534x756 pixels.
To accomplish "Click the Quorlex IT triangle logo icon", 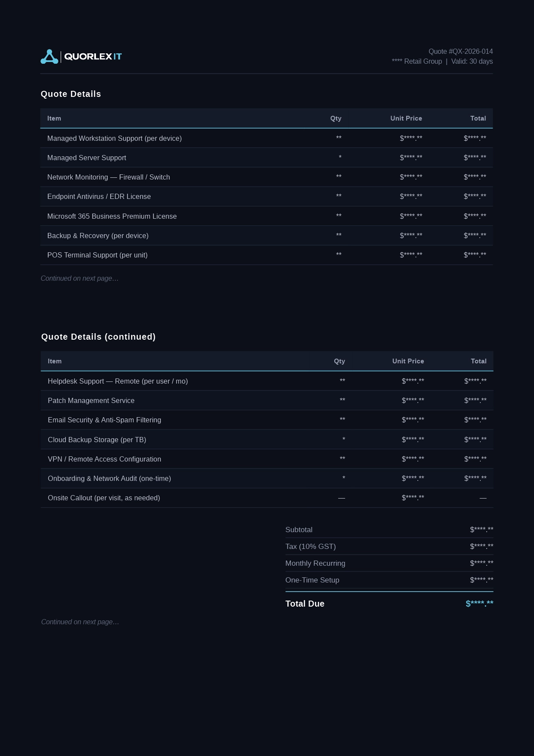I will click(49, 56).
